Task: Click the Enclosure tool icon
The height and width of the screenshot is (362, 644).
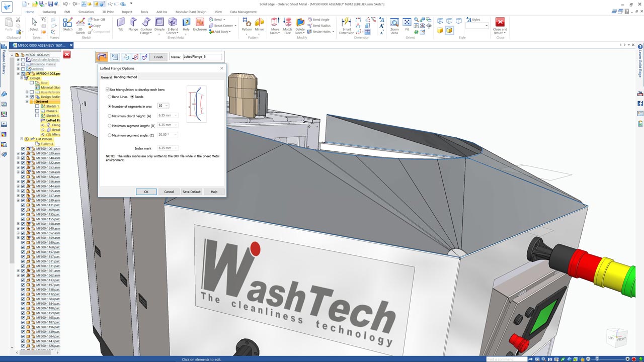Action: tap(200, 23)
